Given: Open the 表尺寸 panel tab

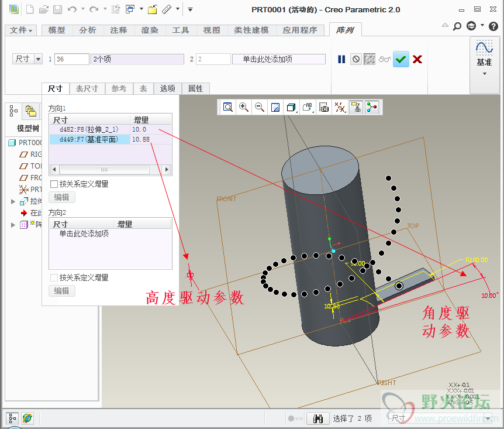Looking at the screenshot, I should pos(87,88).
